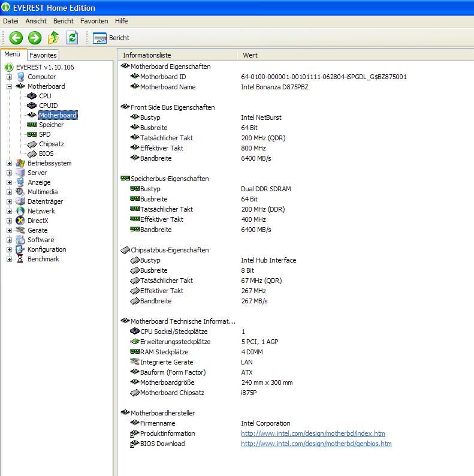The image size is (474, 476).
Task: Select the RAM Steckplätze row
Action: pos(197,352)
